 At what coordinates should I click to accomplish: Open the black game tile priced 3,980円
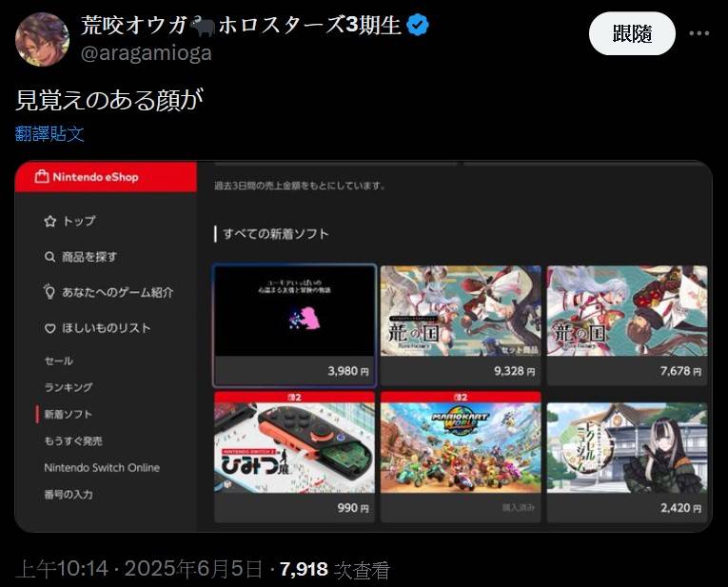294,325
